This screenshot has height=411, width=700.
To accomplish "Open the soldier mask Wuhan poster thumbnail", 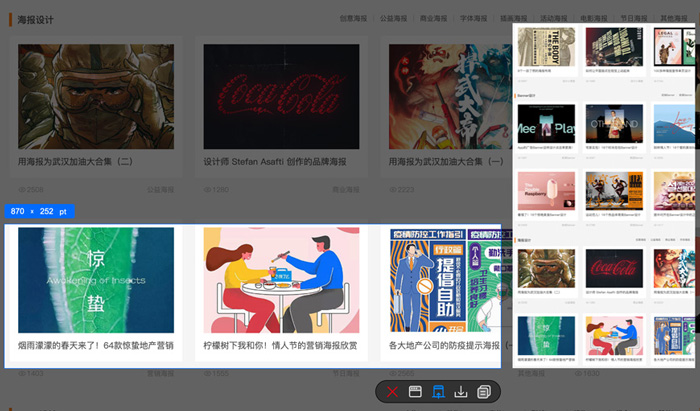I will pos(96,96).
